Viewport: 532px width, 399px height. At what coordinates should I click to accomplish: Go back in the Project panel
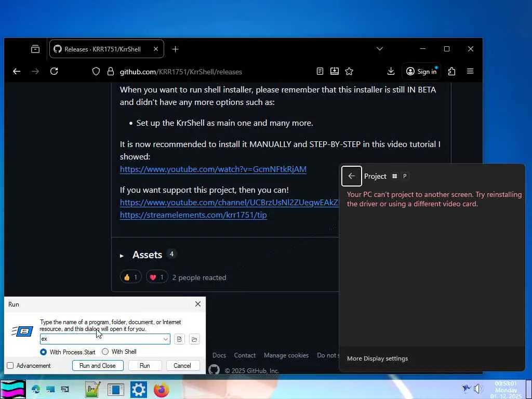click(x=352, y=176)
